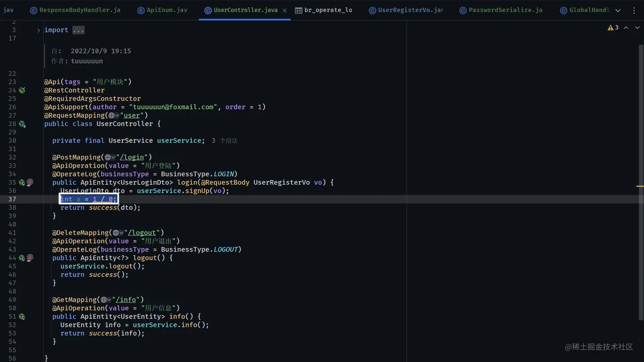Click the userService field name on line 30

pyautogui.click(x=179, y=141)
